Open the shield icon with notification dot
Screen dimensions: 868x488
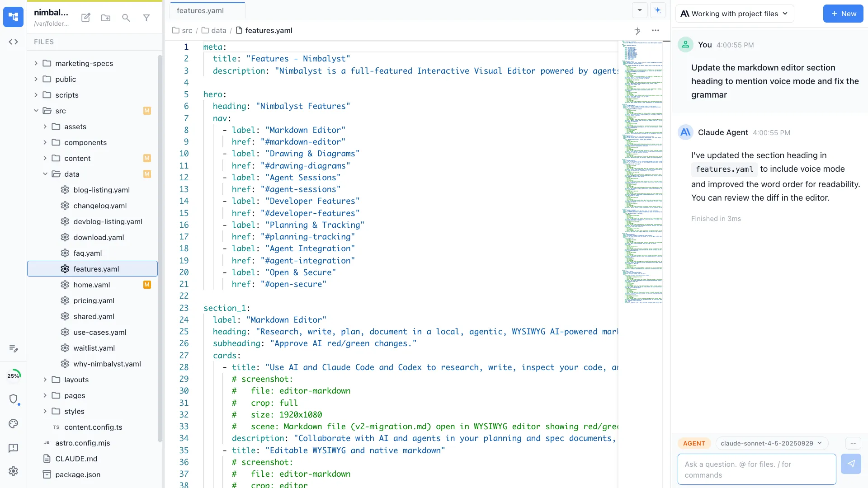pyautogui.click(x=14, y=399)
